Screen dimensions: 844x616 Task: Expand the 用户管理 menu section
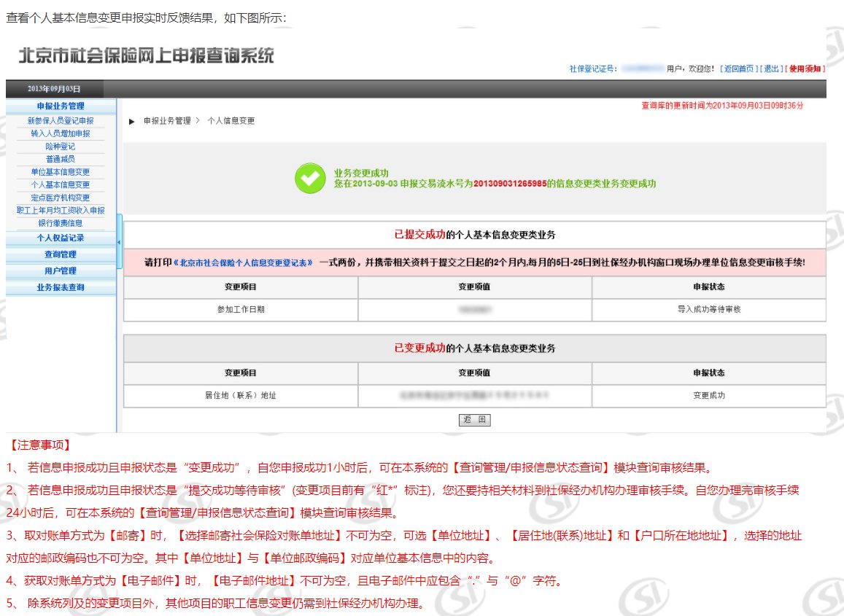(61, 271)
